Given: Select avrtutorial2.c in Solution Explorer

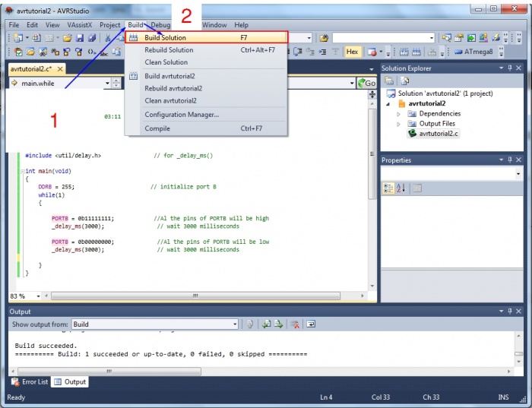Looking at the screenshot, I should [x=433, y=134].
